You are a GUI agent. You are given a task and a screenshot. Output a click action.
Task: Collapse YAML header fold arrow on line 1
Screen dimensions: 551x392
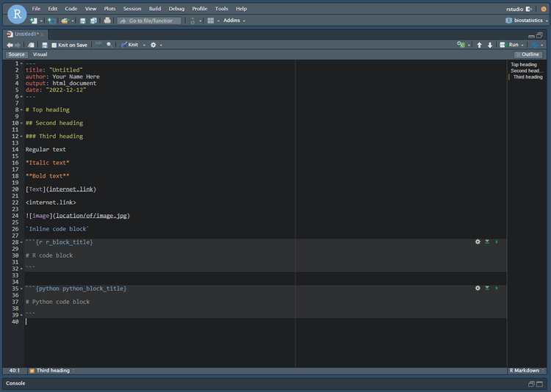point(21,64)
